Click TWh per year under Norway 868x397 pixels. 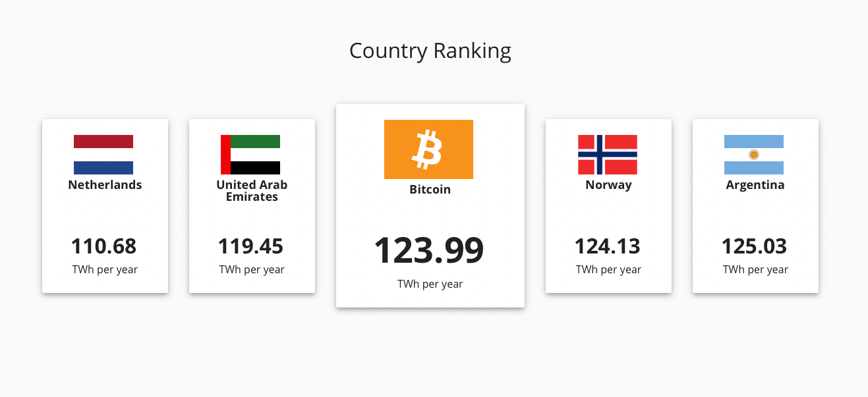pos(608,269)
